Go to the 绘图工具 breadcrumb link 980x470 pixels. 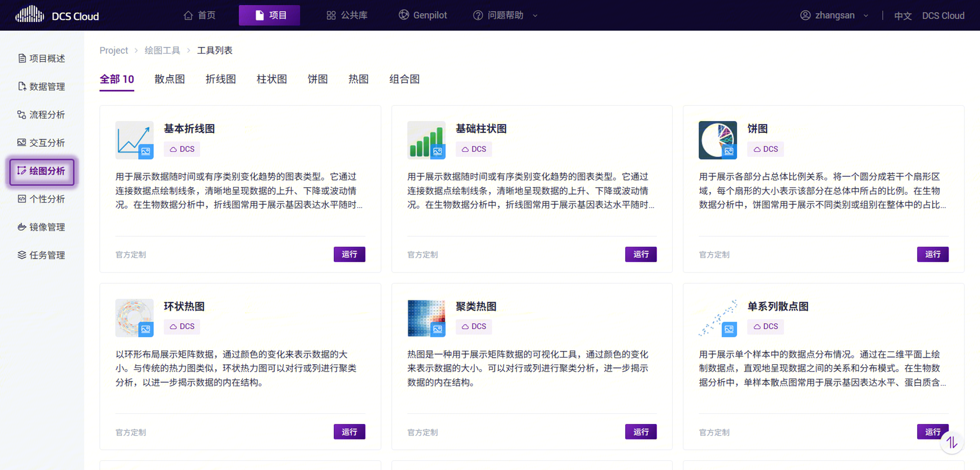pyautogui.click(x=162, y=50)
